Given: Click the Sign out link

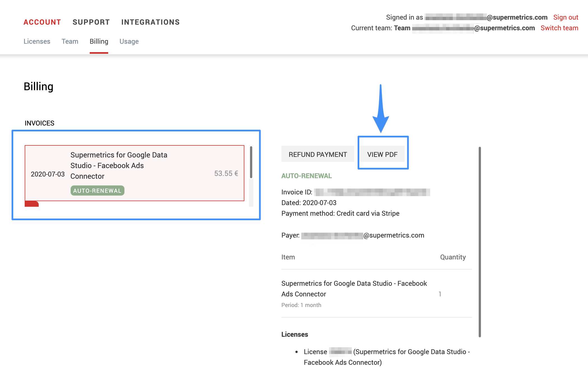Looking at the screenshot, I should click(x=566, y=17).
